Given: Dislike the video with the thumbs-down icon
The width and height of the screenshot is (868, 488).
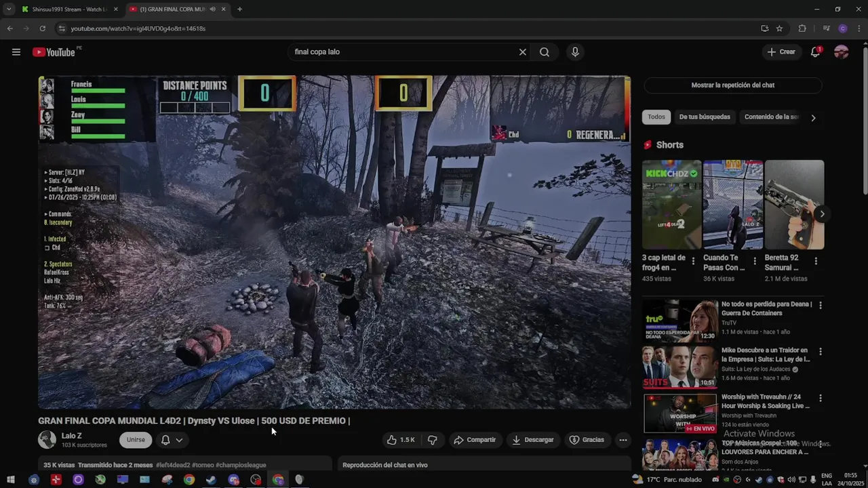Looking at the screenshot, I should 432,440.
